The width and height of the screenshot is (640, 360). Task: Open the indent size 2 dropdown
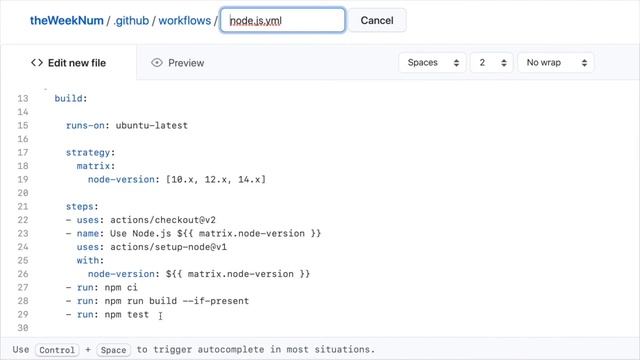click(491, 62)
